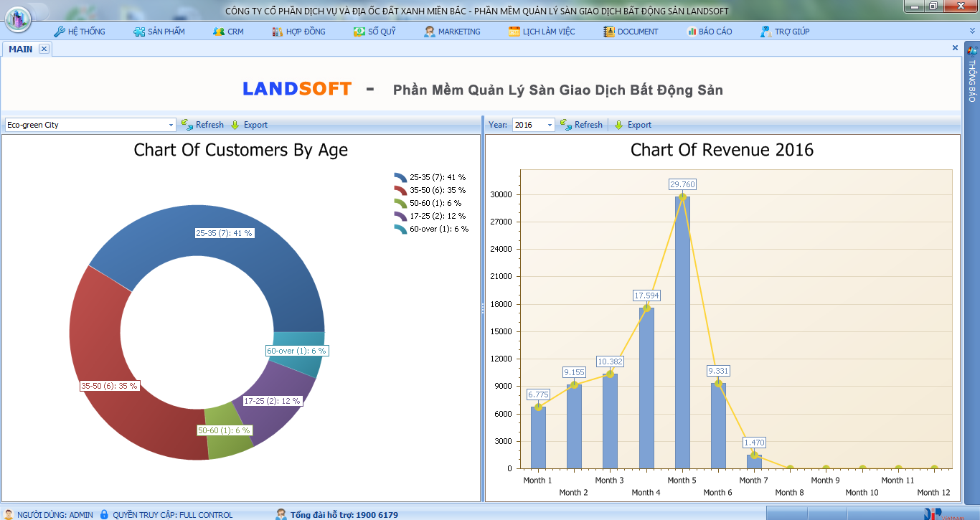
Task: Open the CRM menu
Action: [x=228, y=32]
